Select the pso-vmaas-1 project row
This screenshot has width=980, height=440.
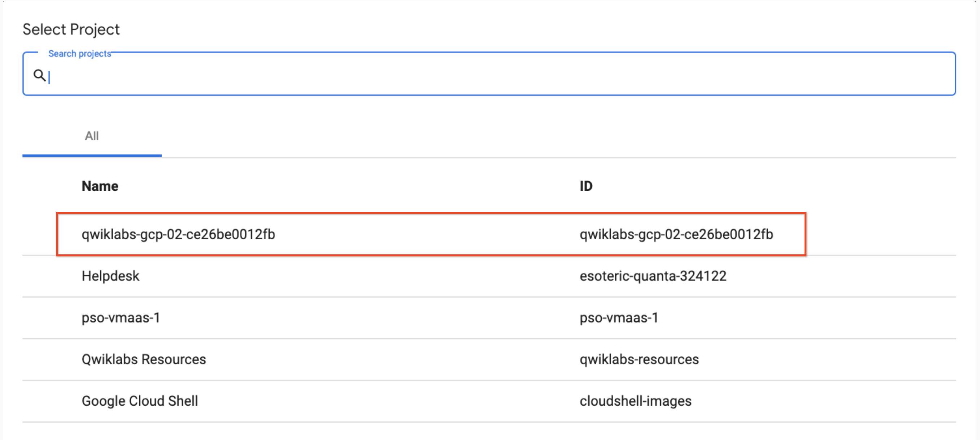(121, 318)
